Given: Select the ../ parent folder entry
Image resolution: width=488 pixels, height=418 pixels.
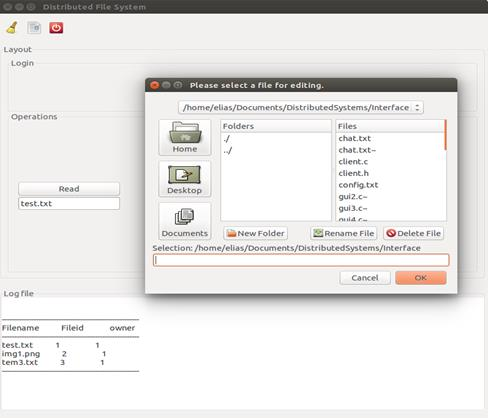Looking at the screenshot, I should (276, 150).
